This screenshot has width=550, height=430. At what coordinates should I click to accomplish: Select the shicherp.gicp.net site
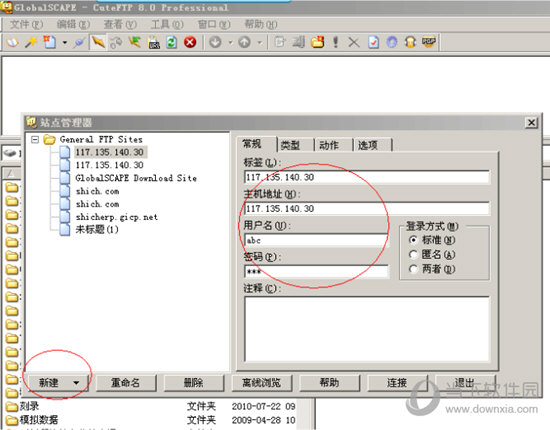point(116,217)
